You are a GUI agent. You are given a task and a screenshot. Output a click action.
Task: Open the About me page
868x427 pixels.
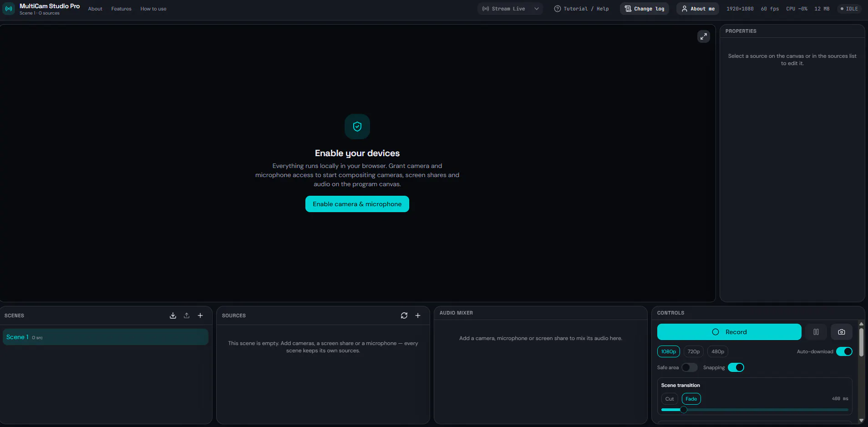(x=698, y=9)
